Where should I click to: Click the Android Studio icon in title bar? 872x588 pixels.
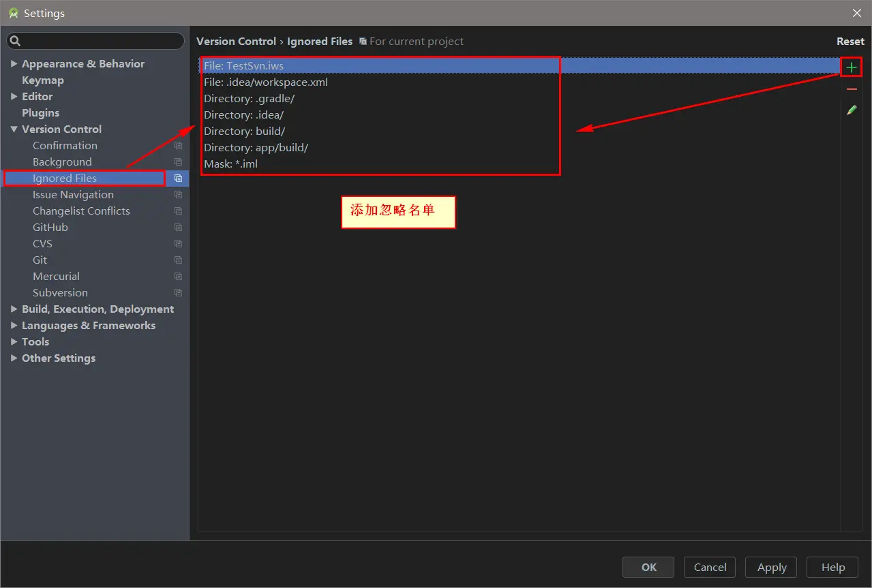click(x=13, y=13)
